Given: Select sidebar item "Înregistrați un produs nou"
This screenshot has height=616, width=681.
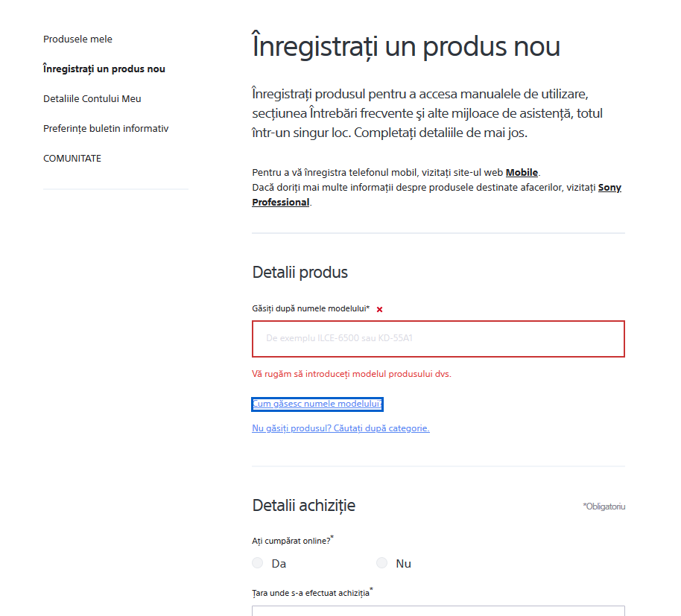Looking at the screenshot, I should point(104,69).
